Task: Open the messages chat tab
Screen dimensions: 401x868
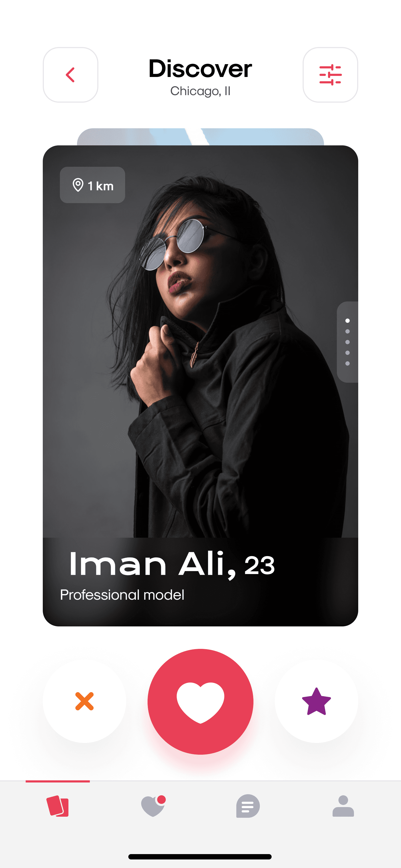Action: (248, 806)
